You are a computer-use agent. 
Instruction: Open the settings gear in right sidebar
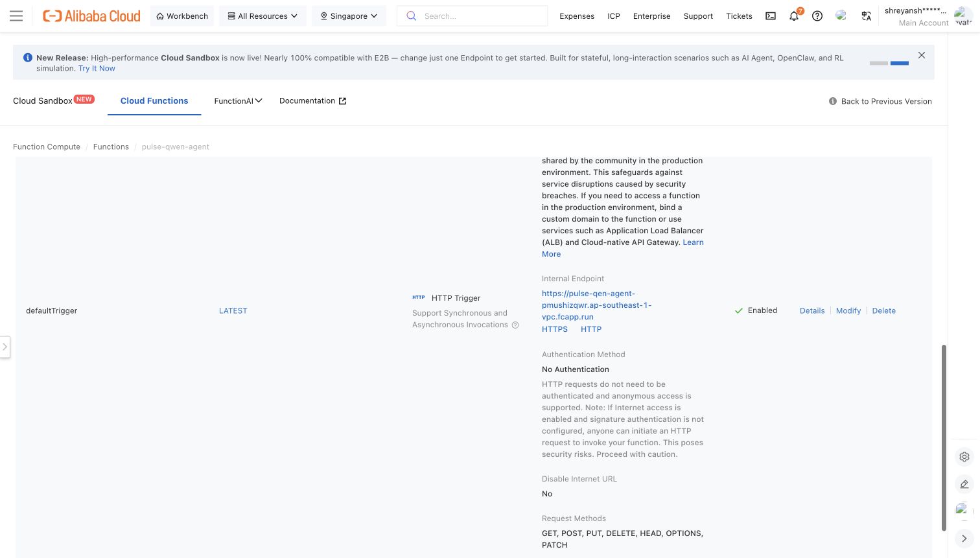coord(964,457)
